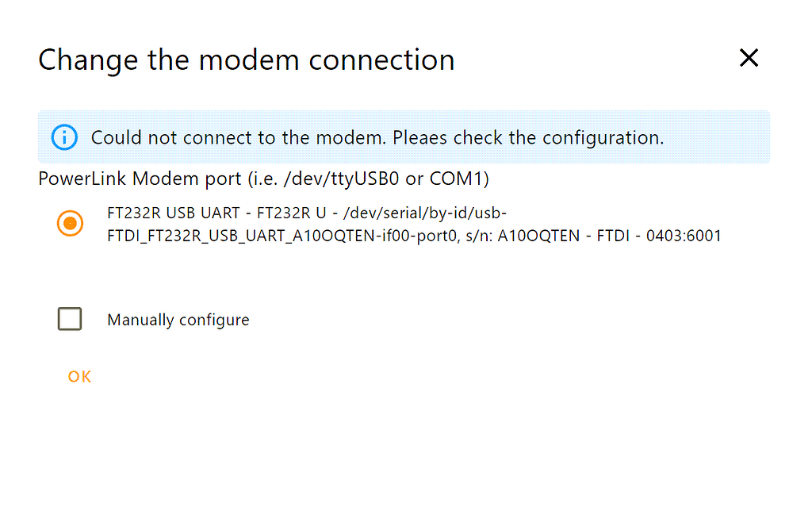Confirm with the orange OK button
The image size is (812, 511).
click(x=79, y=376)
